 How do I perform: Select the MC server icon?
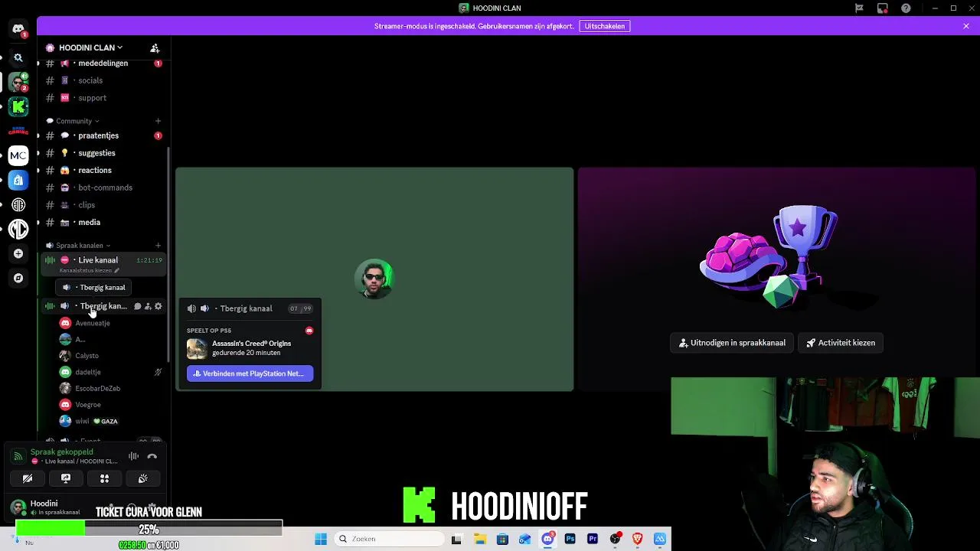click(18, 155)
